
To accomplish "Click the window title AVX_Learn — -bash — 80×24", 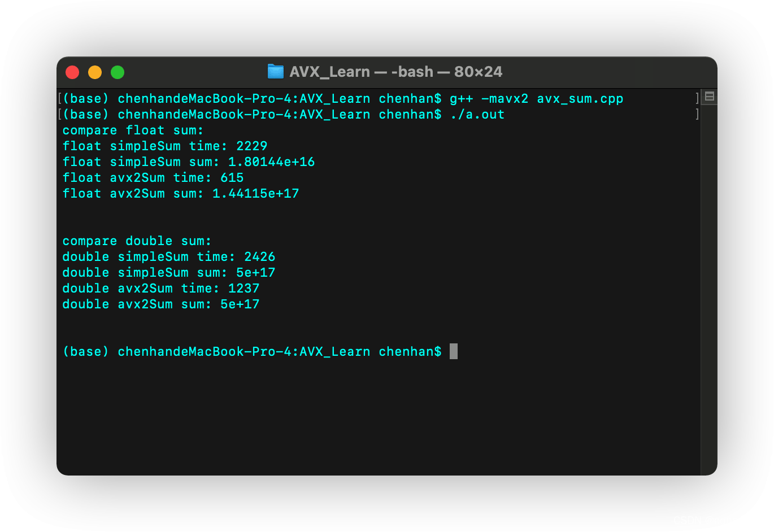I will point(395,72).
